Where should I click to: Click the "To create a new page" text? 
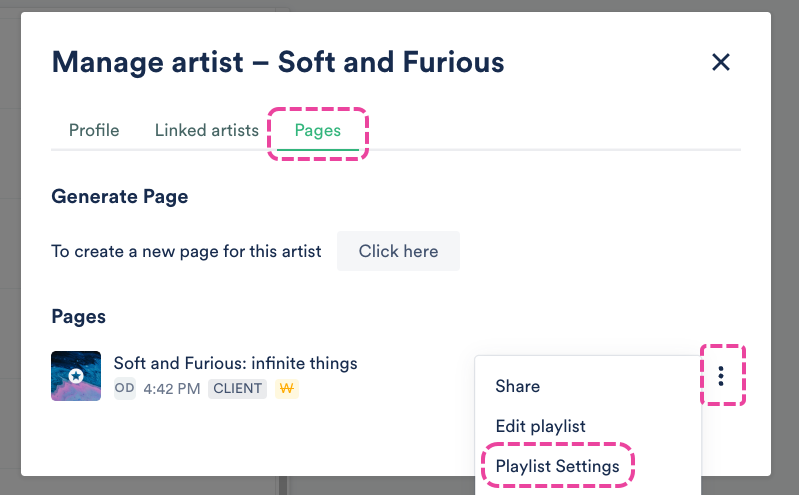[186, 251]
